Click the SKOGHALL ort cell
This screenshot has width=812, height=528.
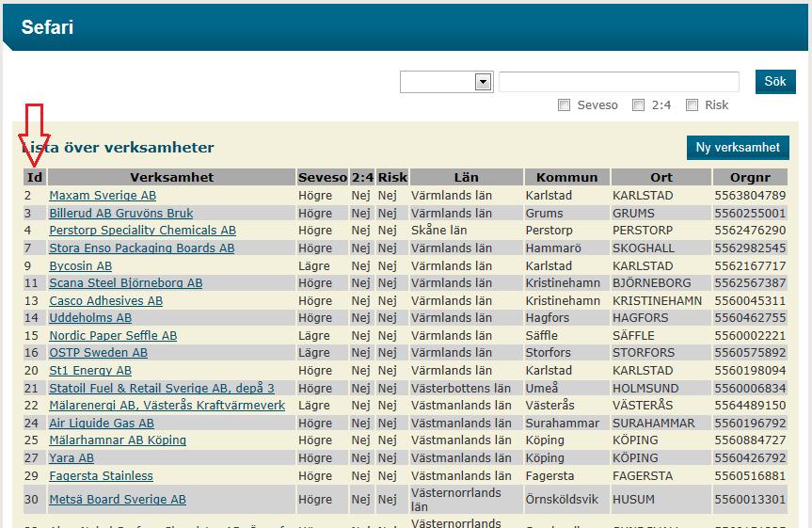644,248
